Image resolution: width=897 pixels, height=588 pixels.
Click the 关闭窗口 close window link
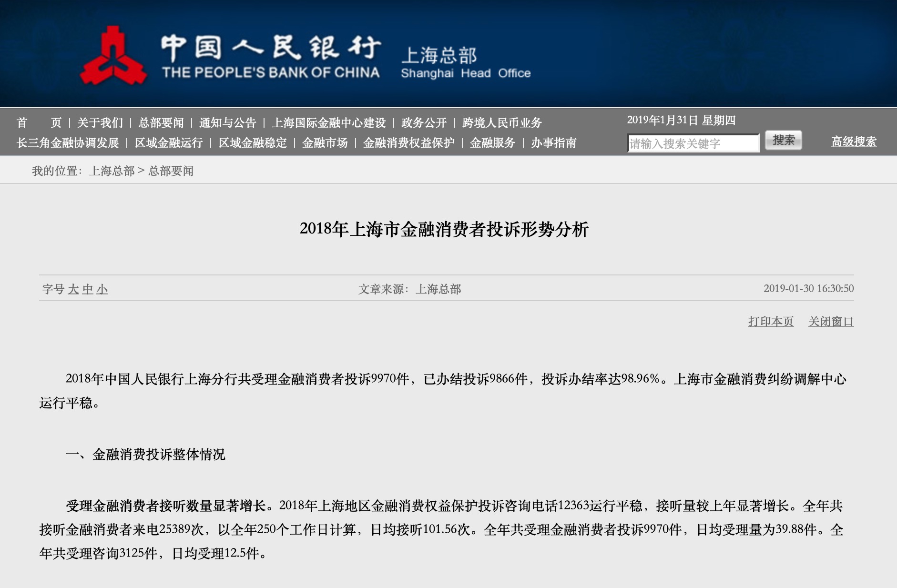(x=831, y=322)
